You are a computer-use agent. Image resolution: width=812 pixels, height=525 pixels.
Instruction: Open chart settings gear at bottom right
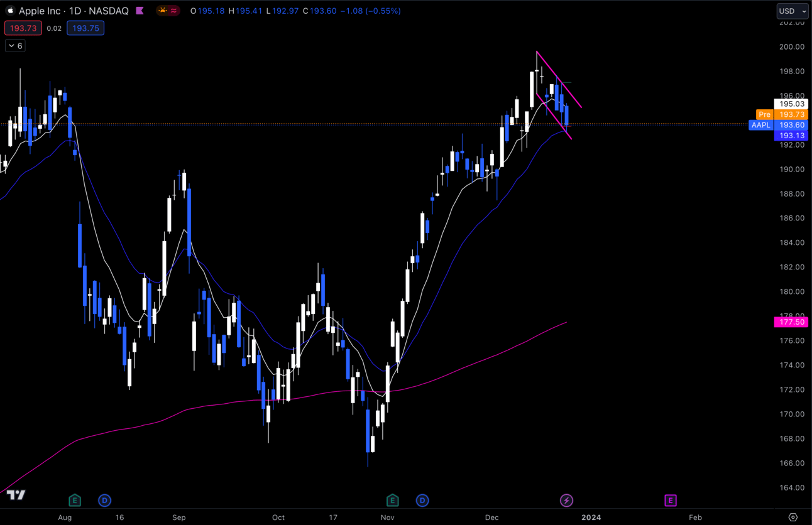click(793, 517)
